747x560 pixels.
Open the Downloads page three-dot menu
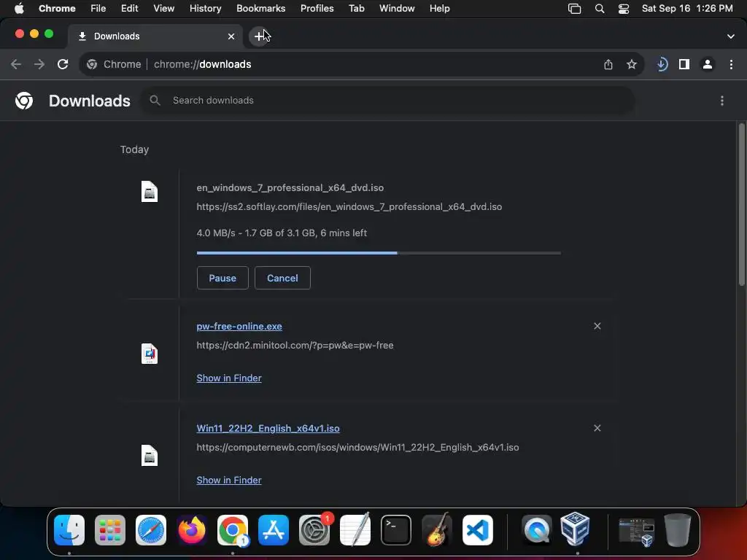click(722, 101)
